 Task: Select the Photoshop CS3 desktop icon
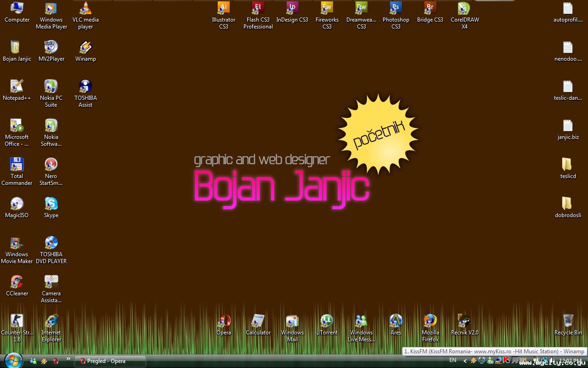pyautogui.click(x=396, y=16)
